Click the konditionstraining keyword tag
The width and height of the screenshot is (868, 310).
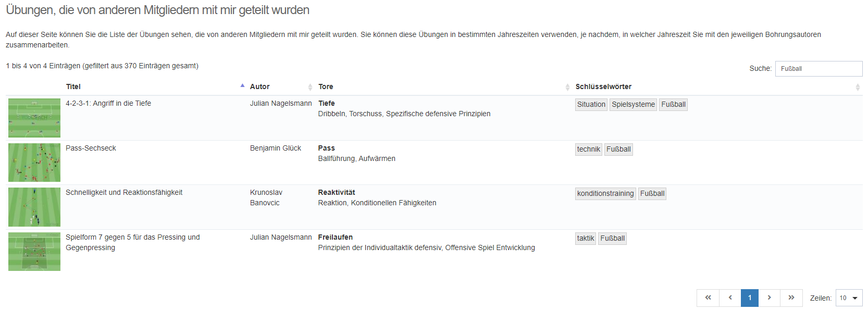tap(605, 194)
